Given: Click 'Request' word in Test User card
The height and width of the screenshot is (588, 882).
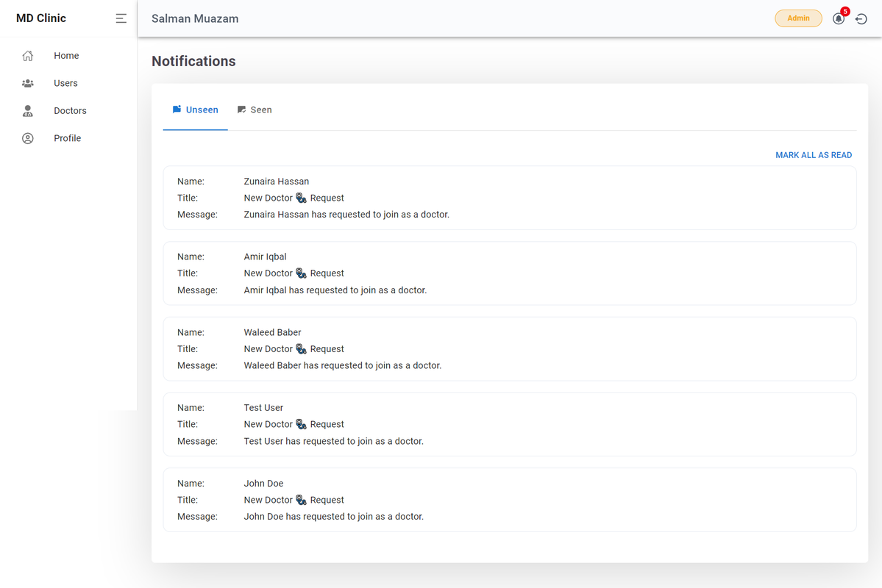Looking at the screenshot, I should (327, 424).
